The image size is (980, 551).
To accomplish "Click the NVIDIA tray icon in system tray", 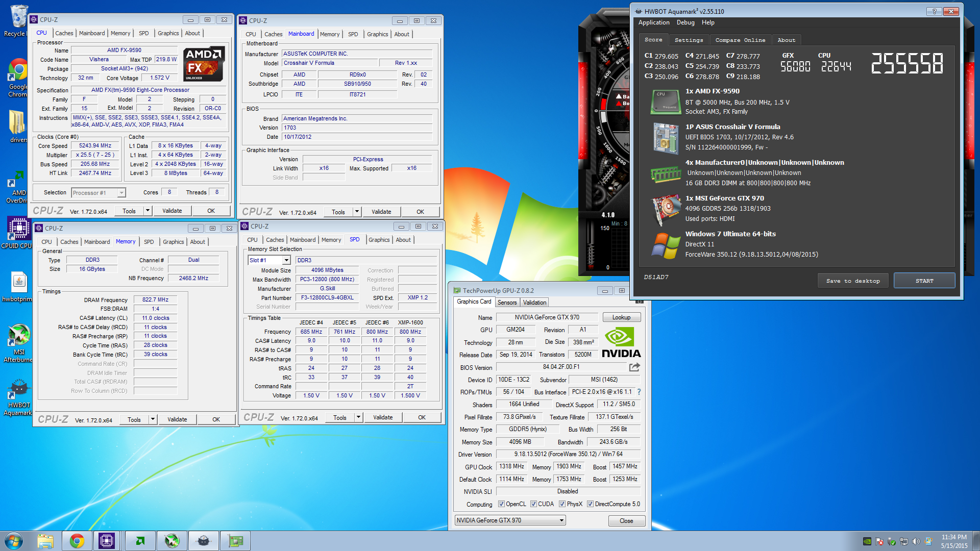I will pyautogui.click(x=867, y=541).
